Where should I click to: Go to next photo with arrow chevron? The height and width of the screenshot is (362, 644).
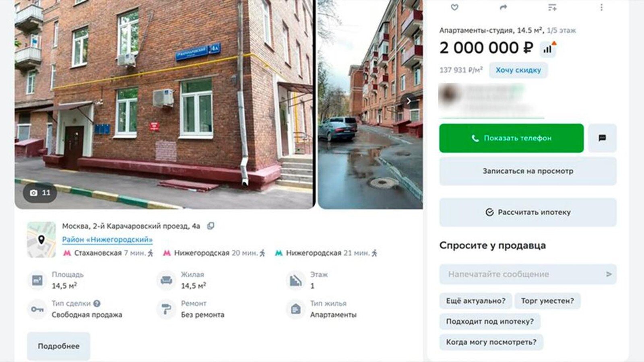point(409,101)
